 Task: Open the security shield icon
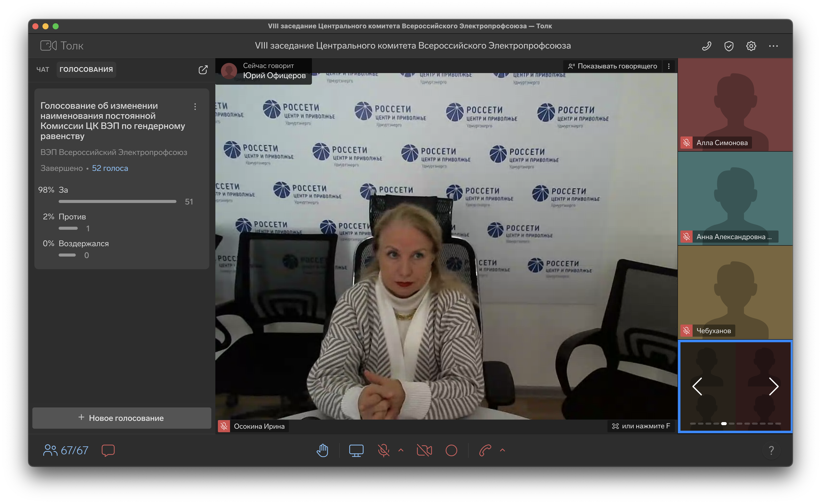point(729,46)
